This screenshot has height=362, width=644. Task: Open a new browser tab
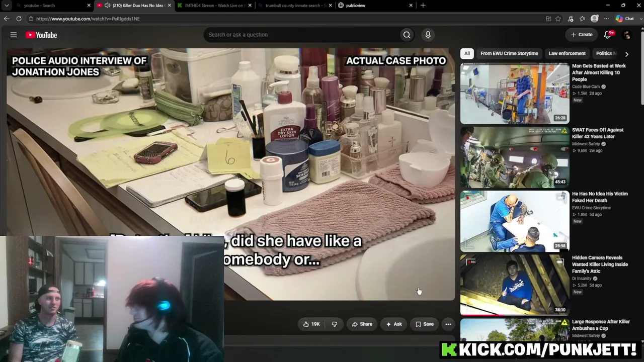[x=423, y=6]
